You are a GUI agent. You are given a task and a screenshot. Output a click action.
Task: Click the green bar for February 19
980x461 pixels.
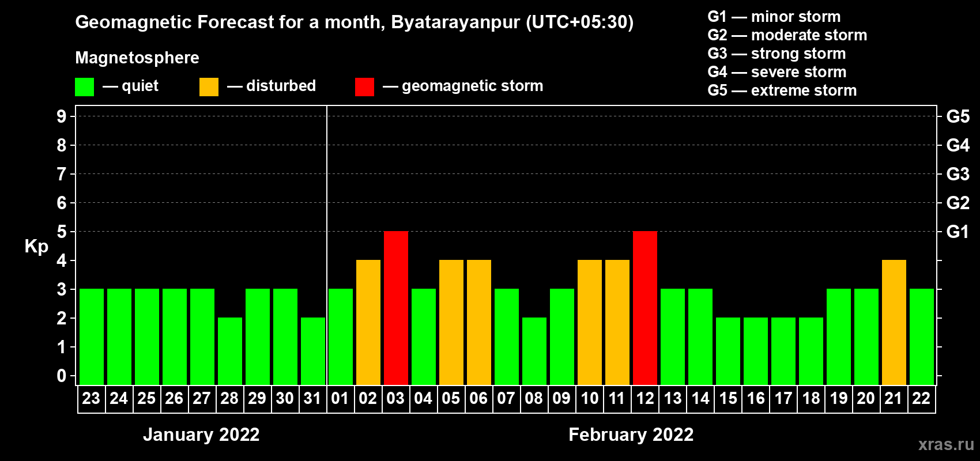(839, 337)
